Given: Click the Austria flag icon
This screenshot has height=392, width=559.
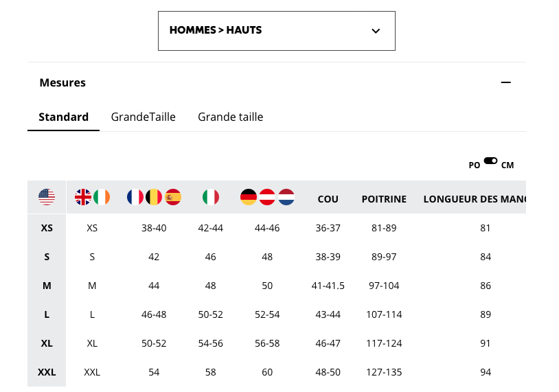Looking at the screenshot, I should click(x=267, y=197).
